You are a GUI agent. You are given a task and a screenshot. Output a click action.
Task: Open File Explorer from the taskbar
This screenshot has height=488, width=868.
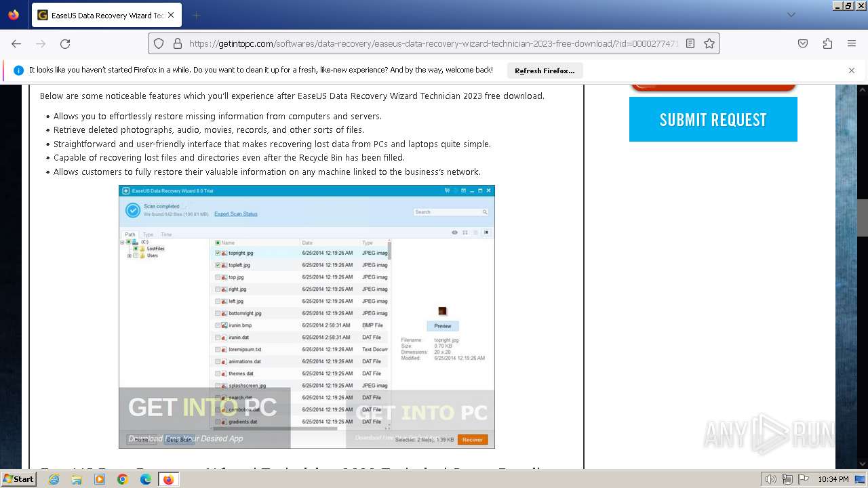point(77,479)
